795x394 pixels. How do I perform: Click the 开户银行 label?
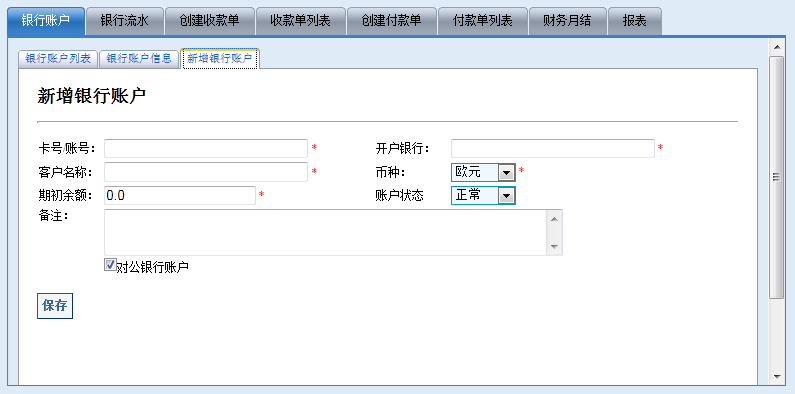403,149
